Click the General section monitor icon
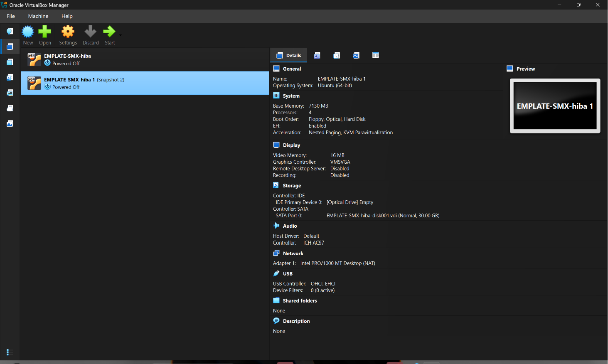Screen dimensions: 608x364 (x=276, y=69)
